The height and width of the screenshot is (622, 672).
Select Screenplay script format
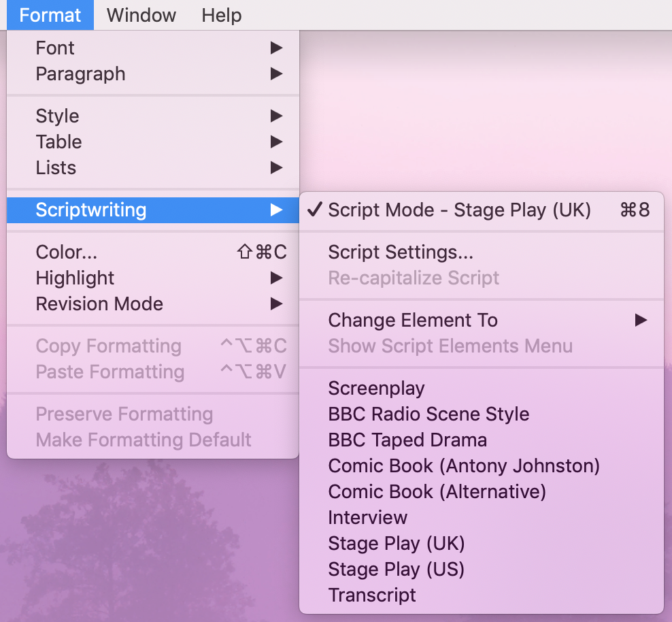pos(482,389)
